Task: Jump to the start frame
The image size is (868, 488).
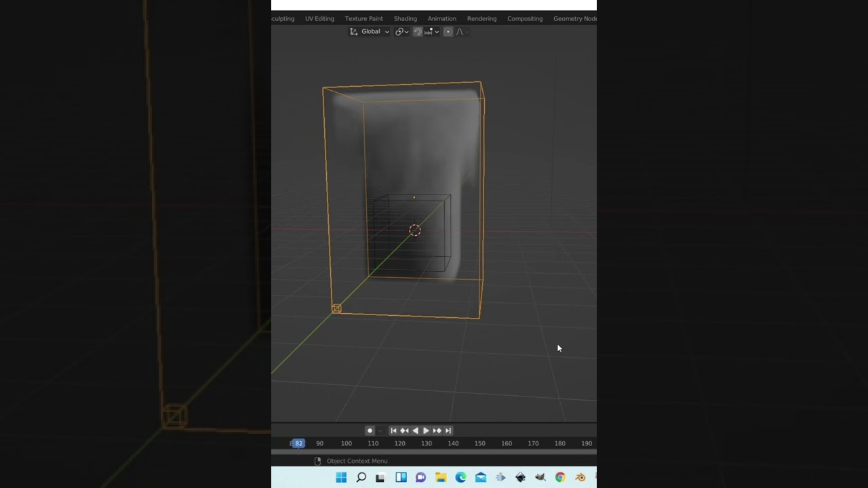Action: 393,430
